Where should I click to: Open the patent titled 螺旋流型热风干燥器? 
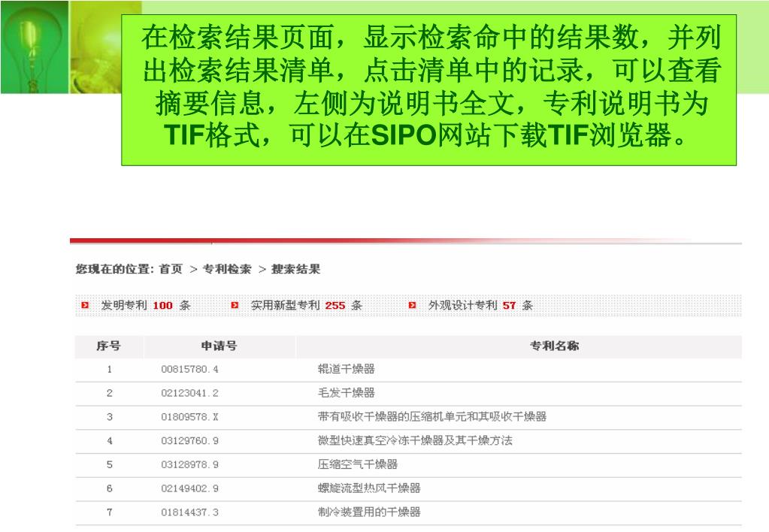(x=369, y=488)
